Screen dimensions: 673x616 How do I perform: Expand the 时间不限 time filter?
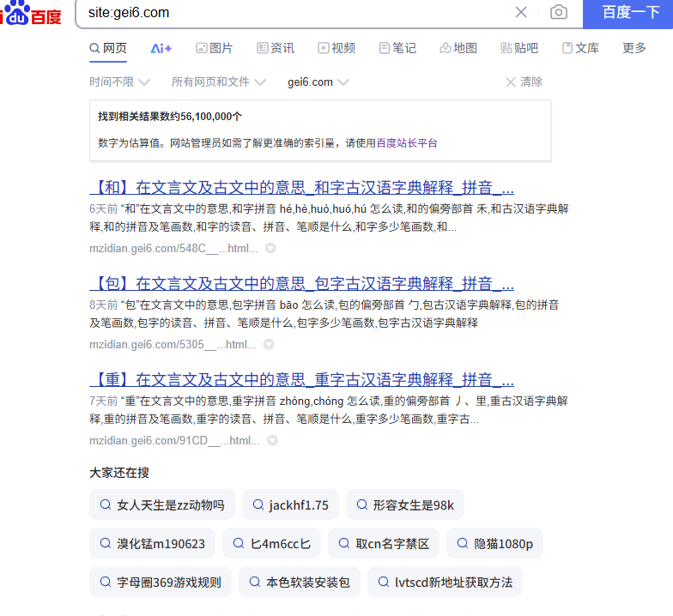(x=120, y=82)
